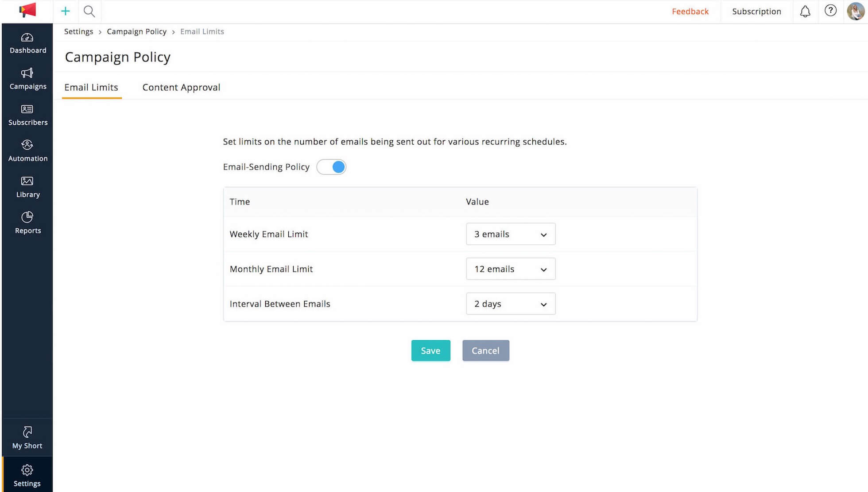The height and width of the screenshot is (492, 868).
Task: Open the search magnifier icon
Action: (89, 12)
